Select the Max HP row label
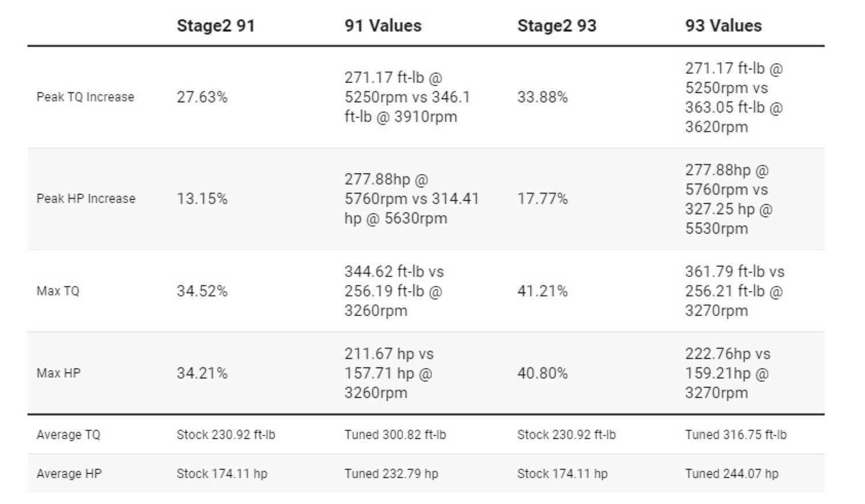 (58, 373)
